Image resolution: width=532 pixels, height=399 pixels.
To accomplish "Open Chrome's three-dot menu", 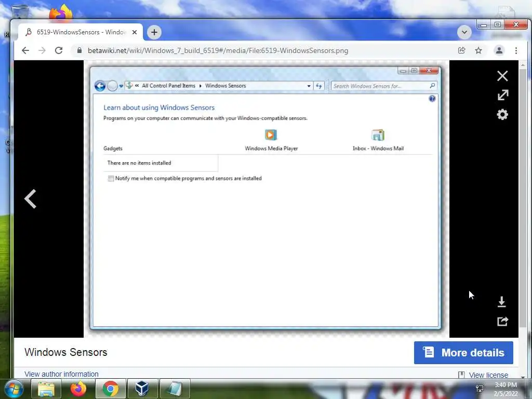I will pyautogui.click(x=516, y=50).
